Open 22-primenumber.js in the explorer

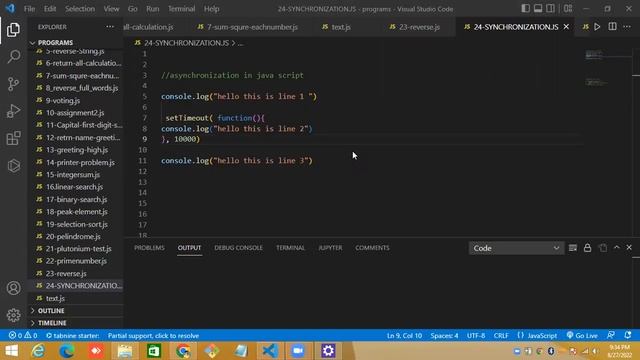(76, 261)
